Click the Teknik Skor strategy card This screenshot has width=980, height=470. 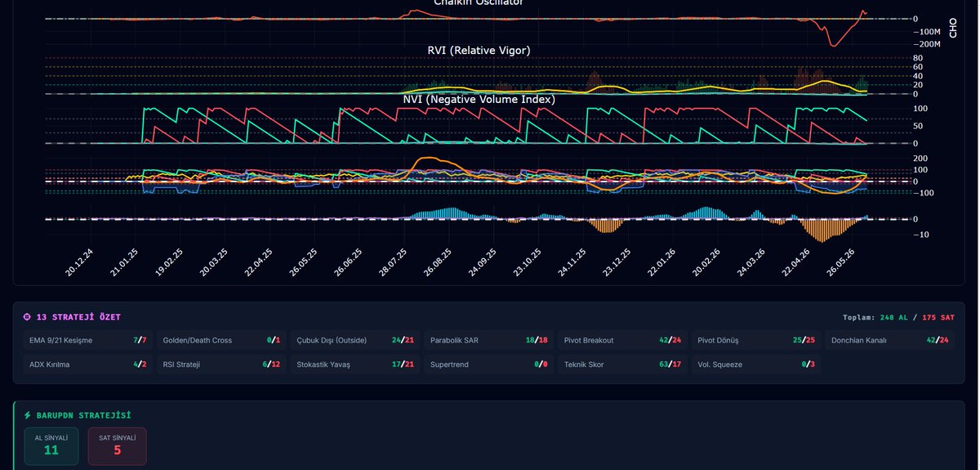pyautogui.click(x=622, y=365)
